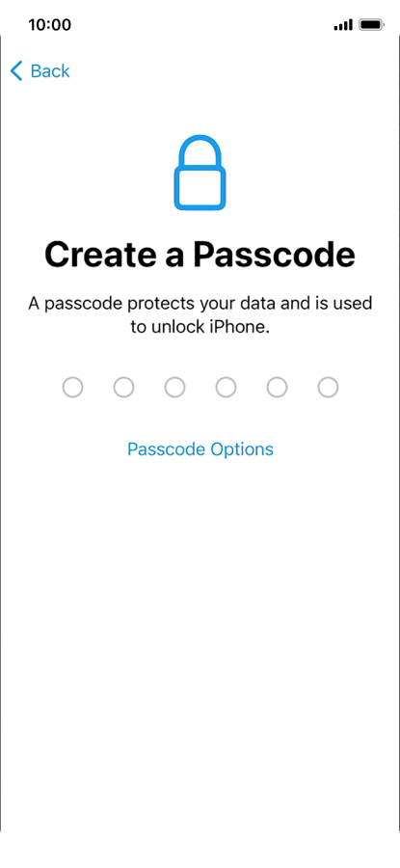
Task: Tap the word Passcode in the heading
Action: pyautogui.click(x=274, y=254)
